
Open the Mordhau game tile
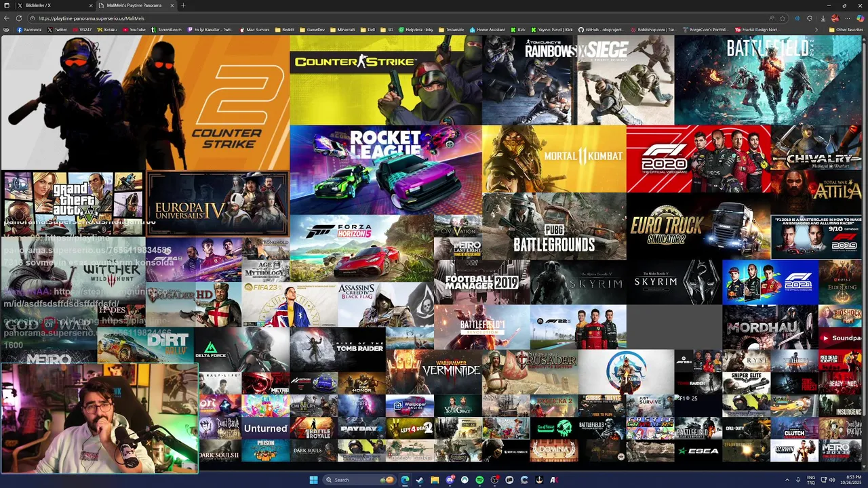[x=770, y=327]
